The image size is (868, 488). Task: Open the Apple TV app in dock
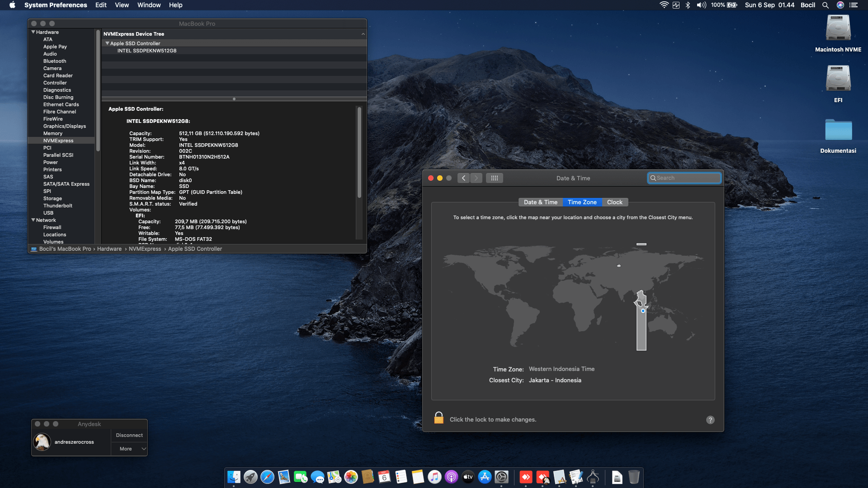pos(468,477)
